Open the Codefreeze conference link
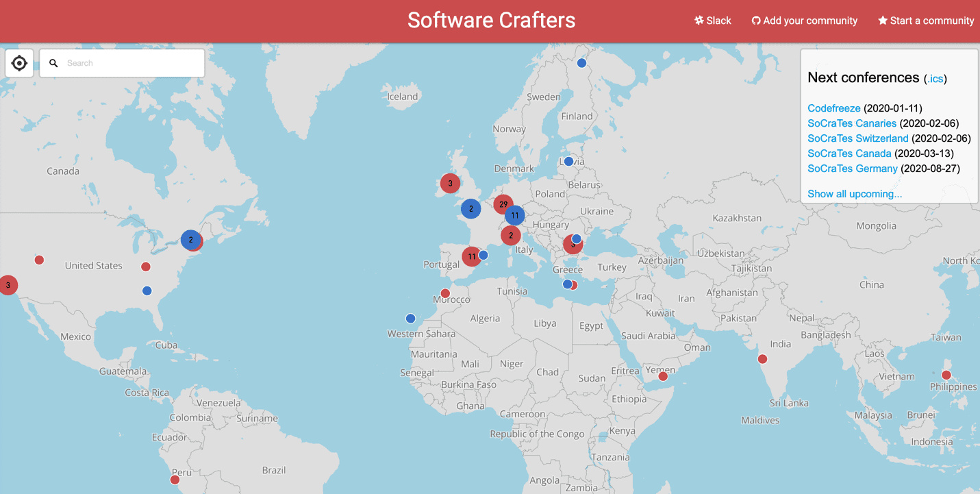The height and width of the screenshot is (494, 980). tap(833, 108)
